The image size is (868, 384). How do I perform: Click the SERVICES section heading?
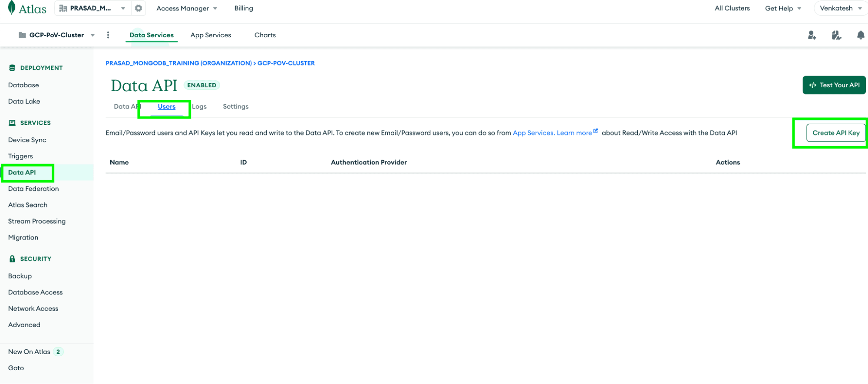click(x=35, y=123)
